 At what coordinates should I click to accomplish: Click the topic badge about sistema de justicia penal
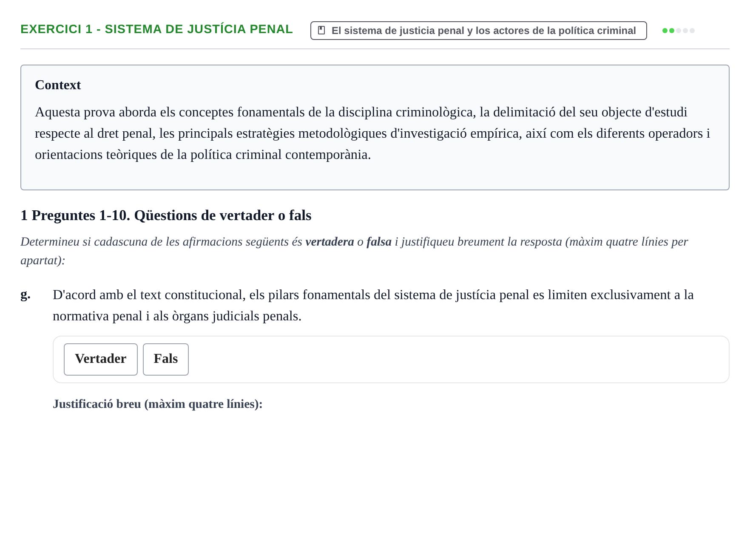tap(478, 31)
